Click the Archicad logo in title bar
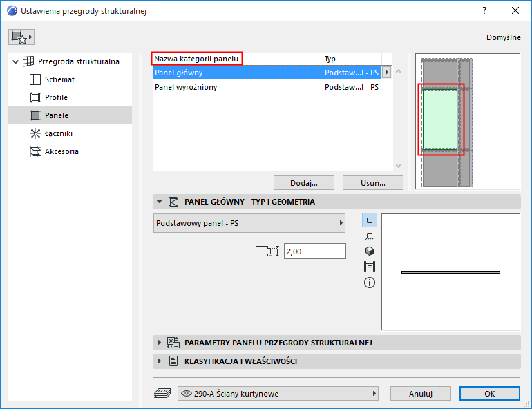 12,11
